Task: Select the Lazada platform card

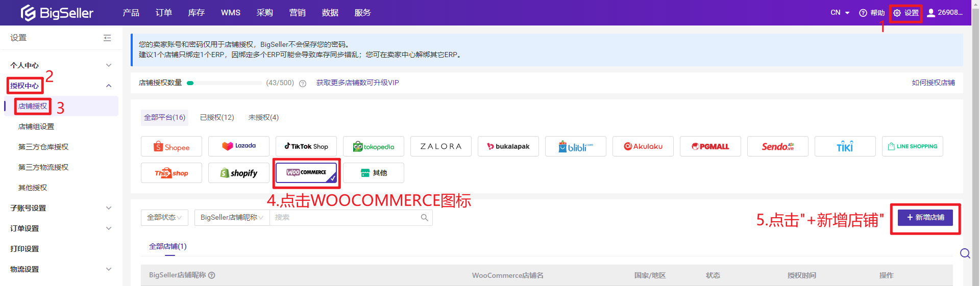Action: [239, 146]
